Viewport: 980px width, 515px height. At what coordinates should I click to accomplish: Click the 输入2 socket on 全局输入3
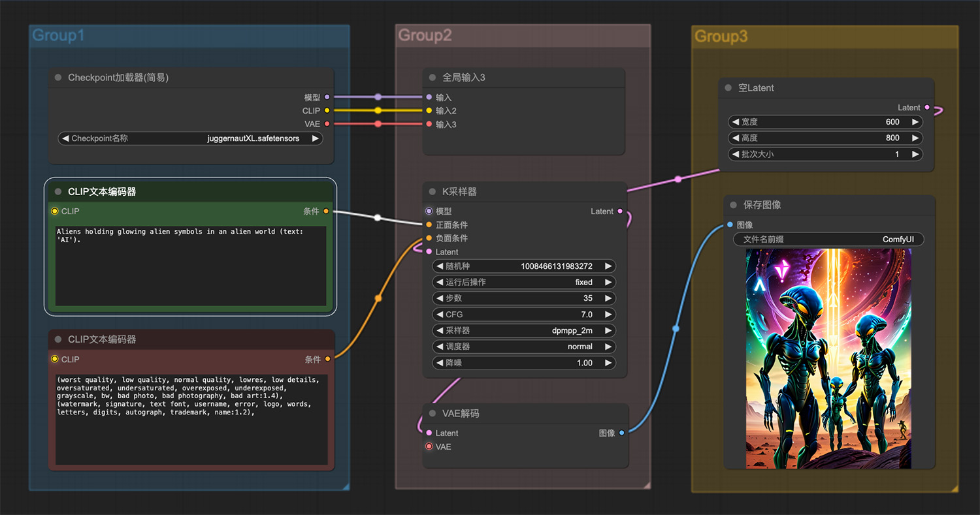point(429,110)
